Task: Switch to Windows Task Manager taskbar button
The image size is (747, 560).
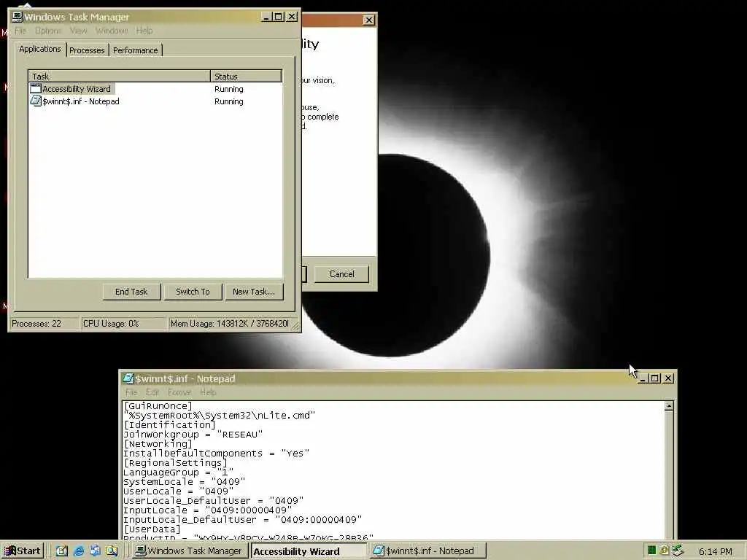Action: 189,551
